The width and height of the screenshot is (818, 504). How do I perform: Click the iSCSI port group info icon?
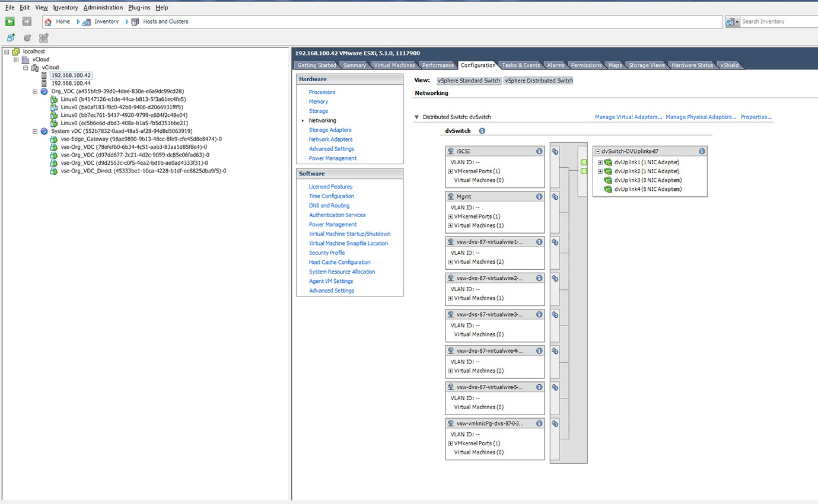[x=539, y=151]
